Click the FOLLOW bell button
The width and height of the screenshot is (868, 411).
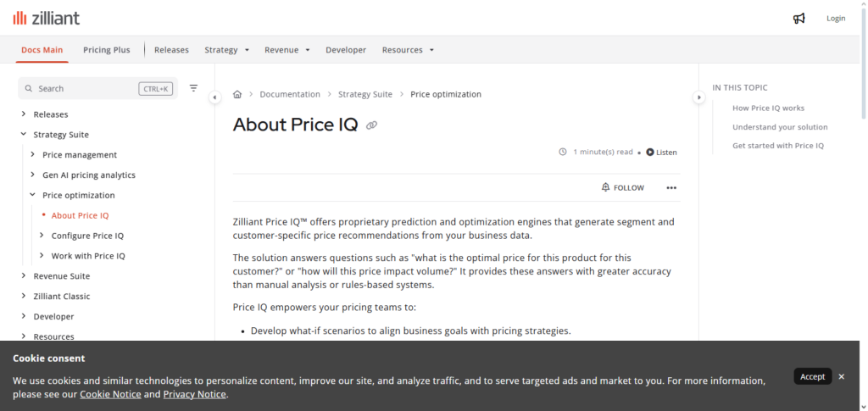point(623,187)
